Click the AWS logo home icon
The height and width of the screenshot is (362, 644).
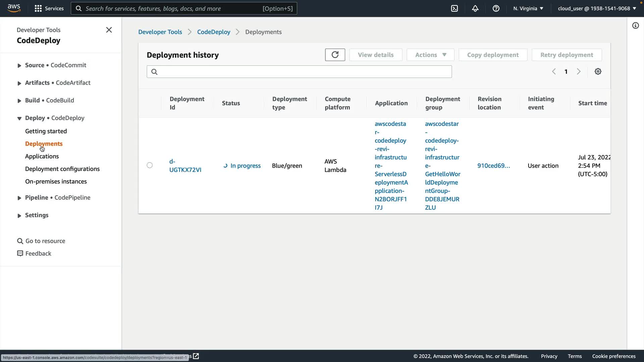pos(14,8)
